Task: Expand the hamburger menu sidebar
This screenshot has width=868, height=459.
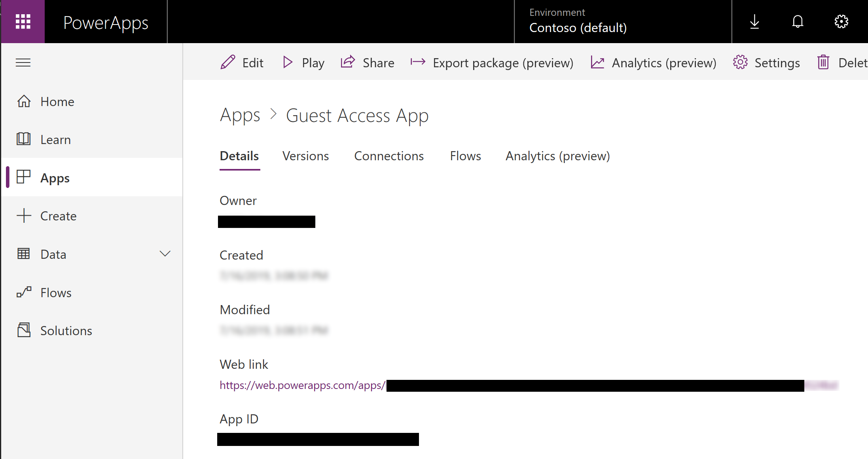Action: (x=23, y=63)
